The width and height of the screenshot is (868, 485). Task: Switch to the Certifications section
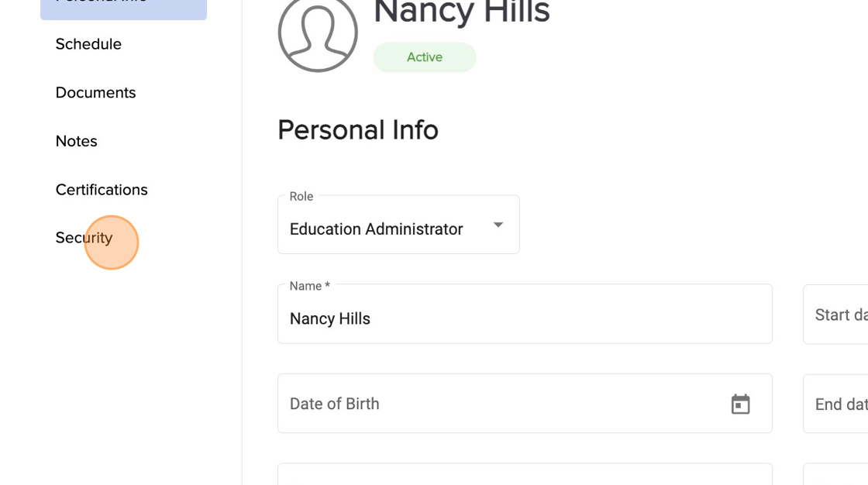[x=102, y=190]
